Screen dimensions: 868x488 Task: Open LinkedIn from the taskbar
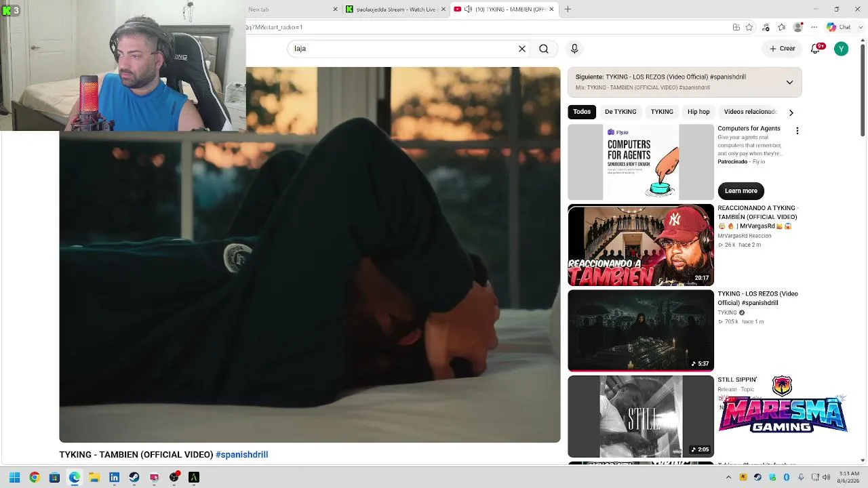click(115, 477)
